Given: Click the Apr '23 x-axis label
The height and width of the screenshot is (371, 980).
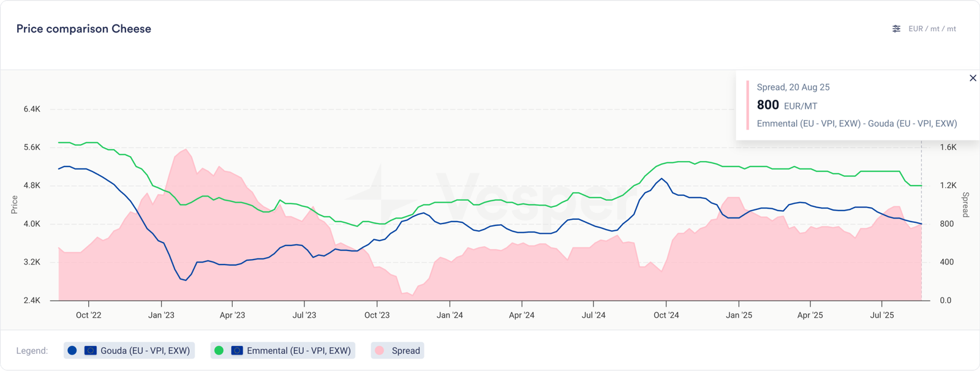Looking at the screenshot, I should click(x=232, y=315).
